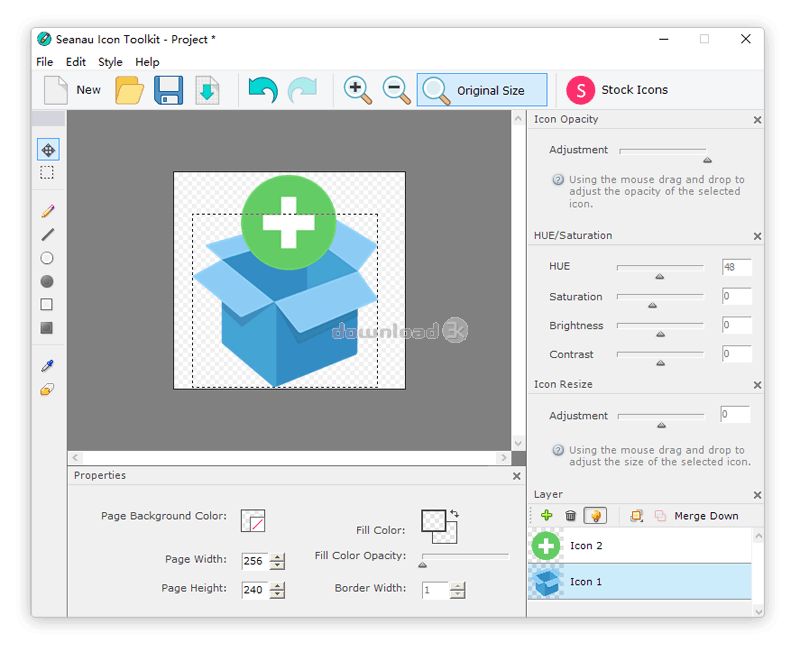Focus the Page Height field

point(255,590)
